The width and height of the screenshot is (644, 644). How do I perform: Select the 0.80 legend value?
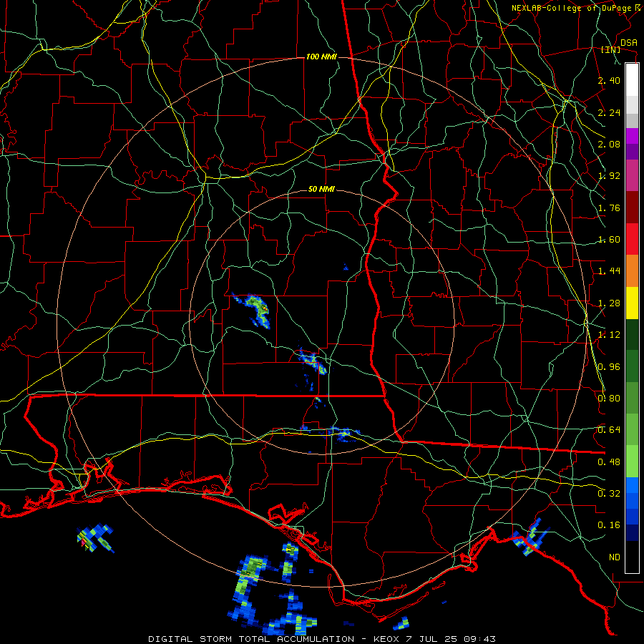coord(609,399)
